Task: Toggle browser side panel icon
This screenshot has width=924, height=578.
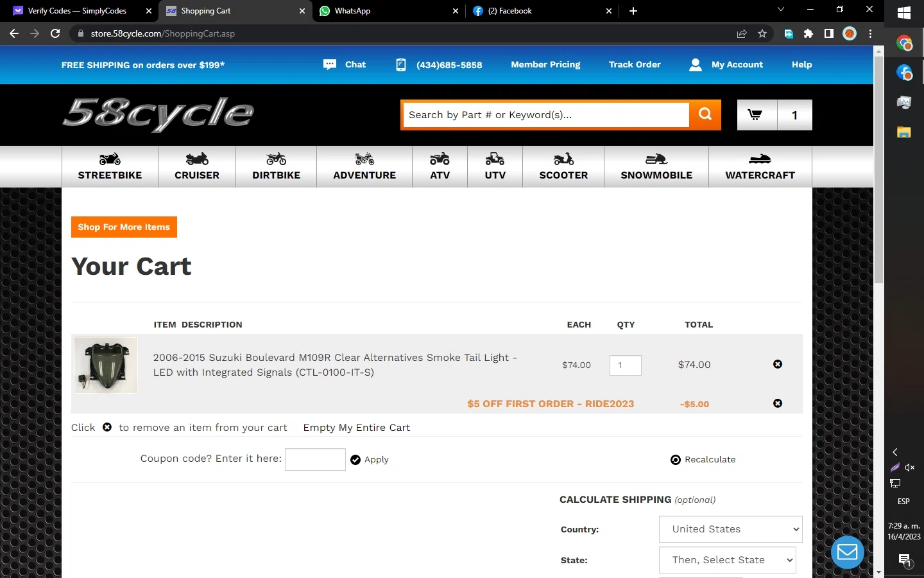Action: 829,33
